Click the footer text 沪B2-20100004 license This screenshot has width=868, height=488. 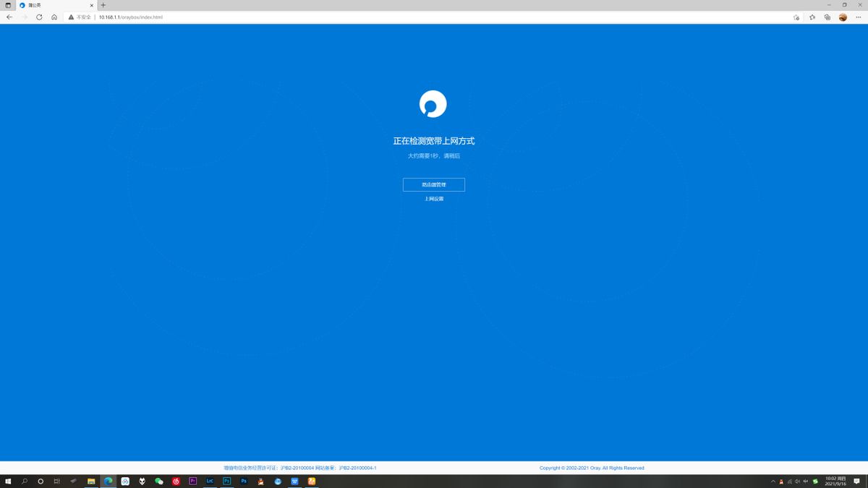pos(297,468)
